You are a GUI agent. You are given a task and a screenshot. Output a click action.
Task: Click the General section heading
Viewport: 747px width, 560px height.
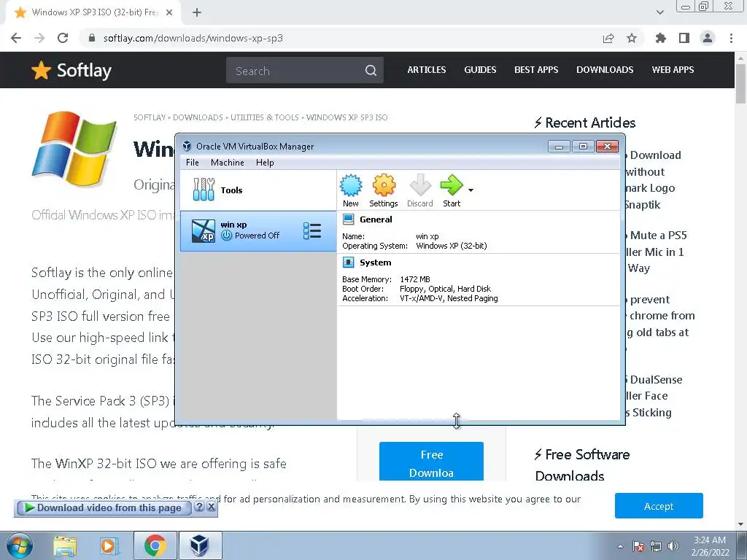[x=376, y=219]
